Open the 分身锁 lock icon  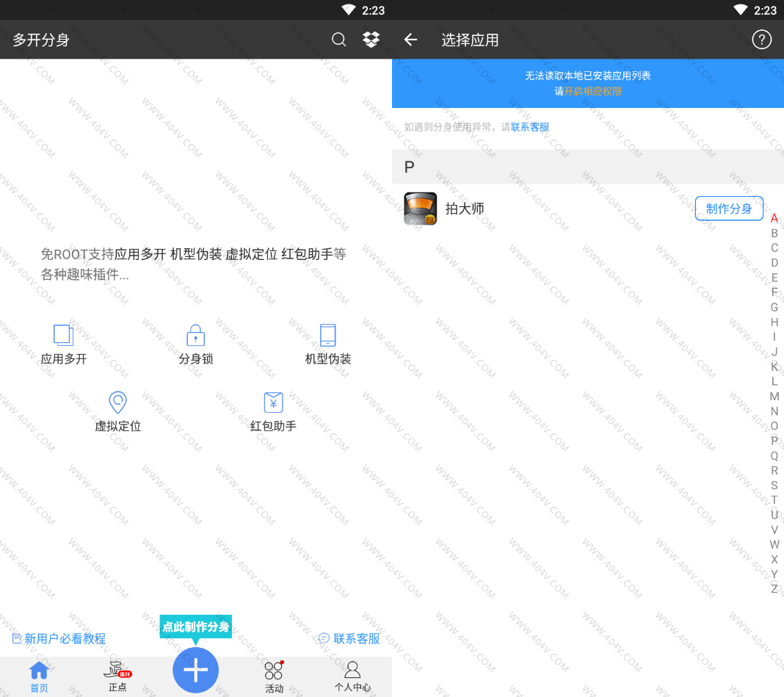click(195, 336)
